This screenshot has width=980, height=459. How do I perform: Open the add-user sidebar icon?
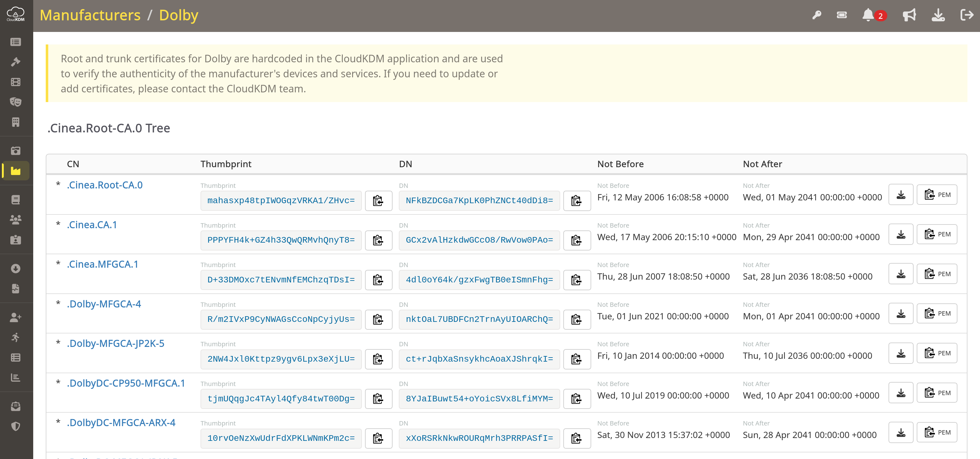click(x=16, y=317)
